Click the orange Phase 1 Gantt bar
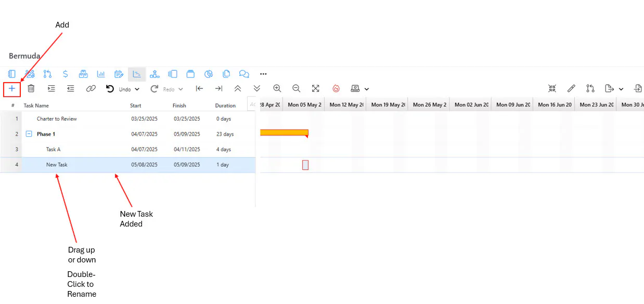The height and width of the screenshot is (304, 644). (x=284, y=133)
